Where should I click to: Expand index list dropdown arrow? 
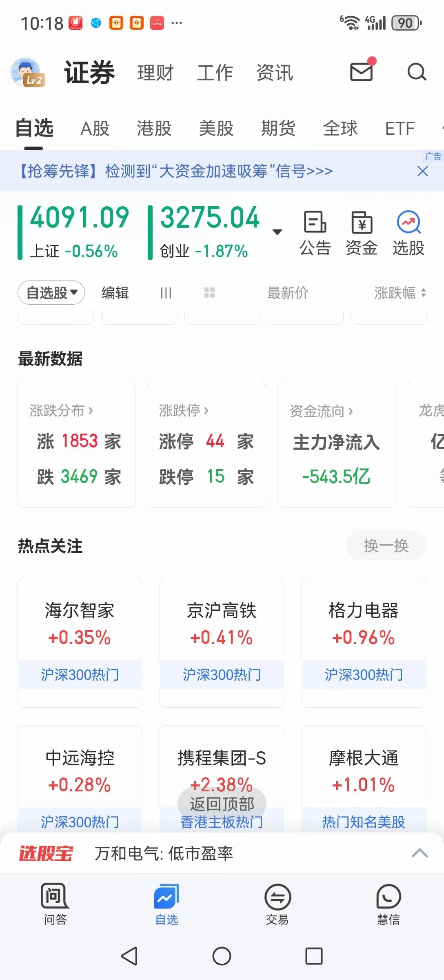pos(277,232)
